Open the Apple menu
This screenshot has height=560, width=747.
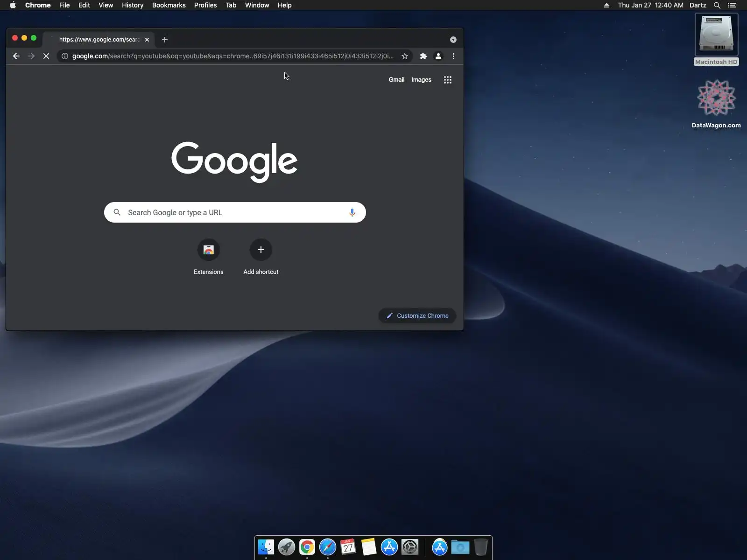[x=13, y=5]
